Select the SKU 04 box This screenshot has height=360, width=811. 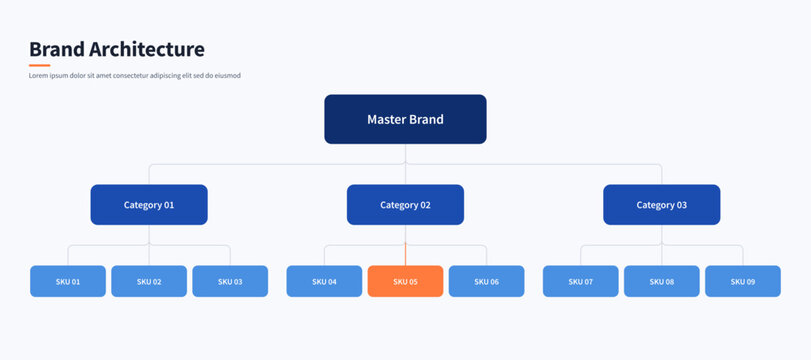[324, 281]
